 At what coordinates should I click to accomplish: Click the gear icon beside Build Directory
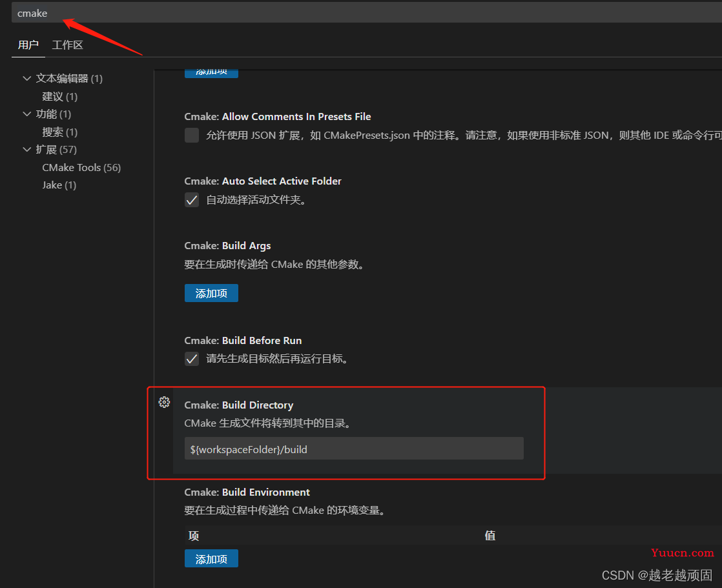(x=164, y=402)
